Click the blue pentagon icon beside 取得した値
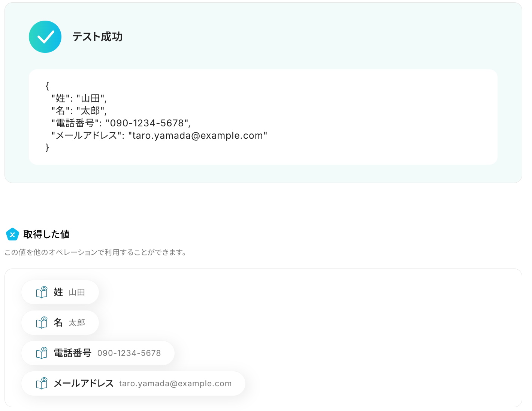 (x=12, y=234)
